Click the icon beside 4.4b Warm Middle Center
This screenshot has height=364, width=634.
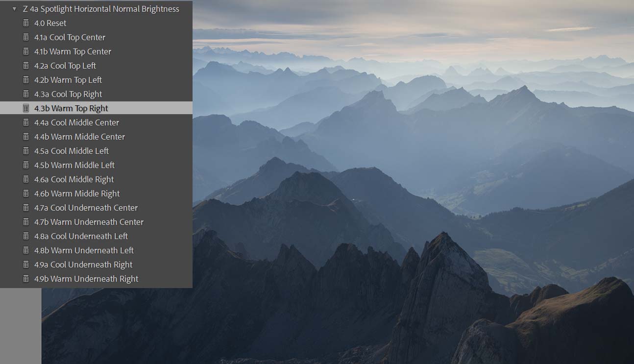click(26, 137)
